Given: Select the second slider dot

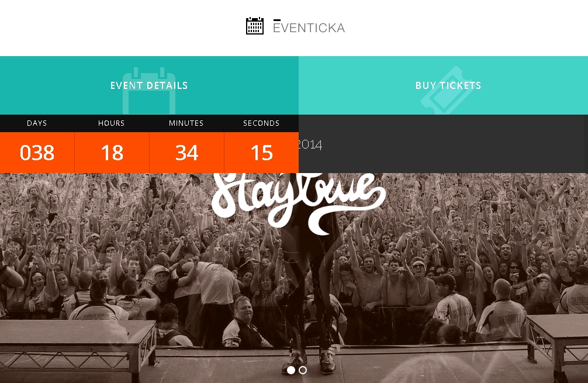Looking at the screenshot, I should coord(303,370).
